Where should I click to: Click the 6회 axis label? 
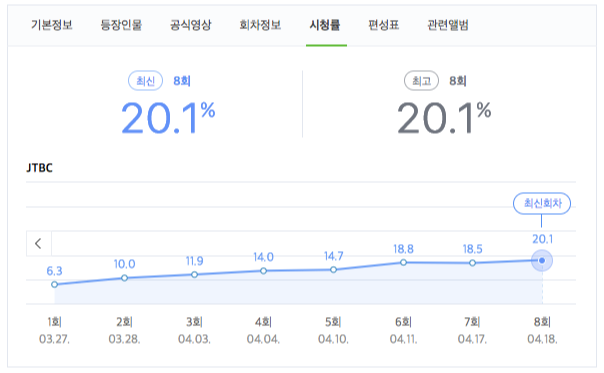[403, 322]
